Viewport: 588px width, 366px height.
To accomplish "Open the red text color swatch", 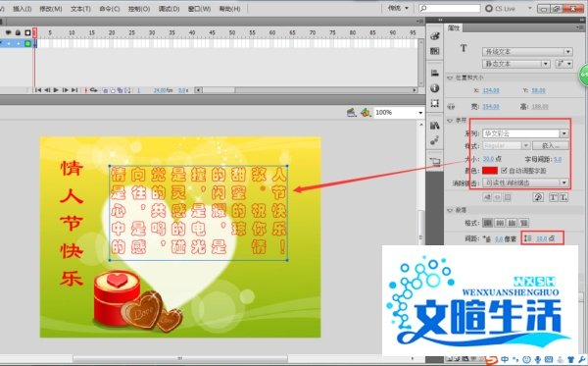I will (490, 171).
